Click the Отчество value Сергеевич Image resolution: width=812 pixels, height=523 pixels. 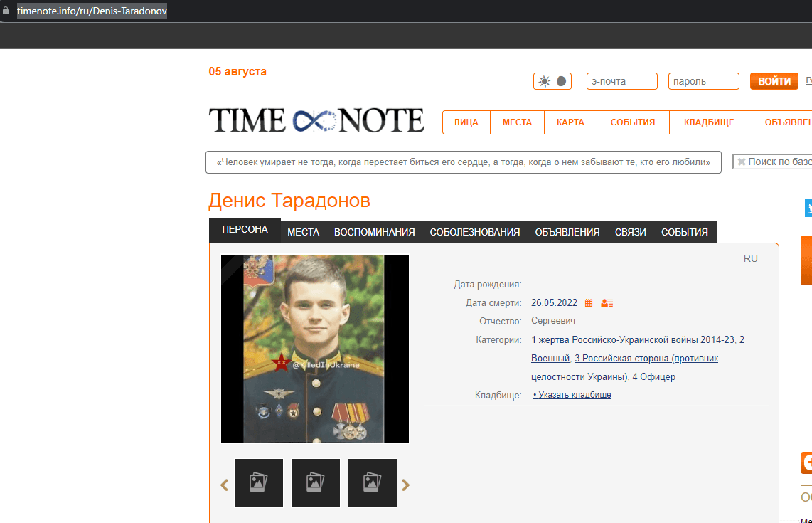(553, 321)
